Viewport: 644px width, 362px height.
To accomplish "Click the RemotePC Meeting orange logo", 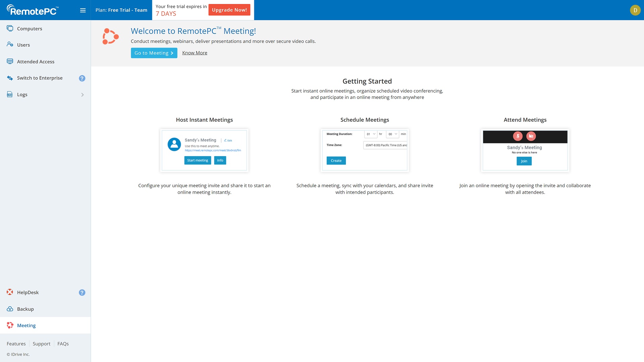I will [110, 36].
